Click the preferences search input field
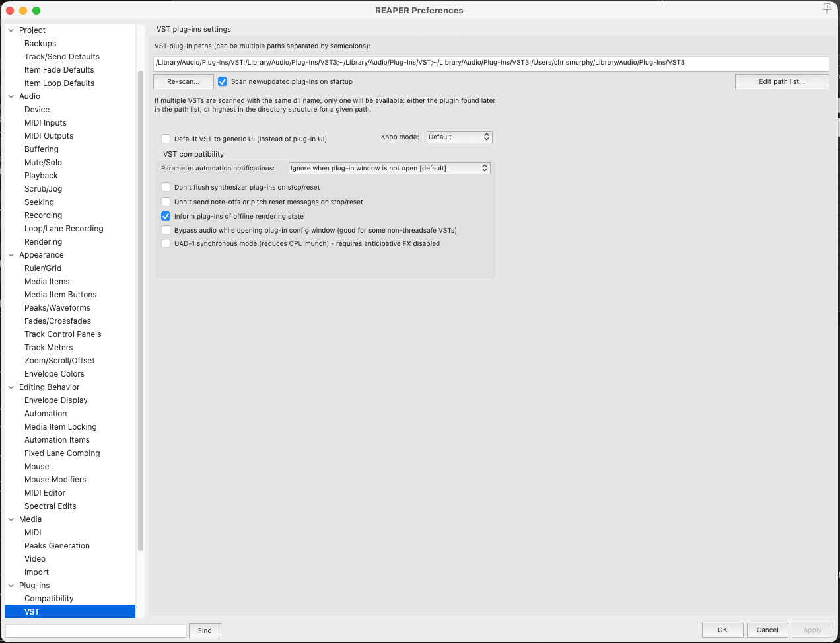This screenshot has width=840, height=643. (x=96, y=630)
